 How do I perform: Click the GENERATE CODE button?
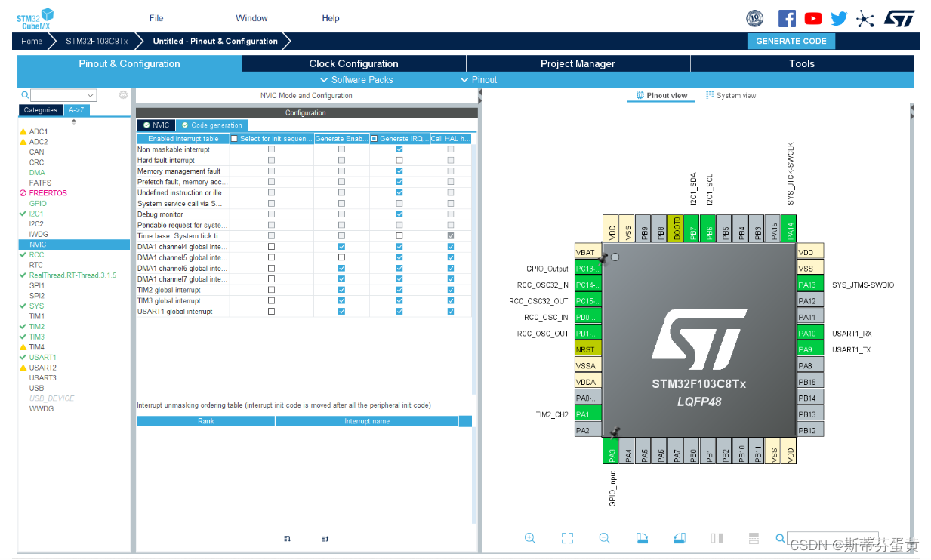pyautogui.click(x=791, y=42)
